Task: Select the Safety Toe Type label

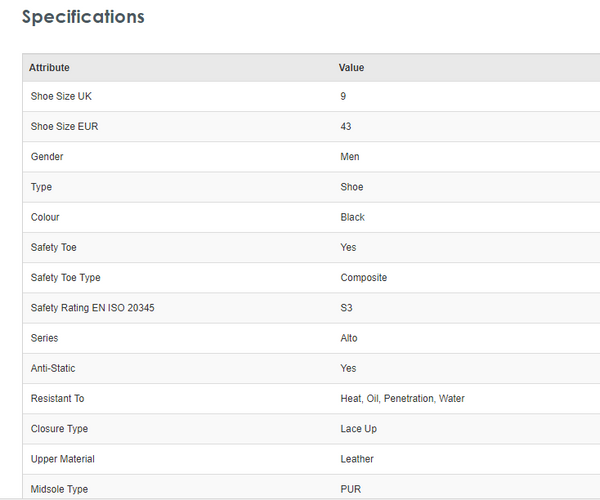Action: coord(66,278)
